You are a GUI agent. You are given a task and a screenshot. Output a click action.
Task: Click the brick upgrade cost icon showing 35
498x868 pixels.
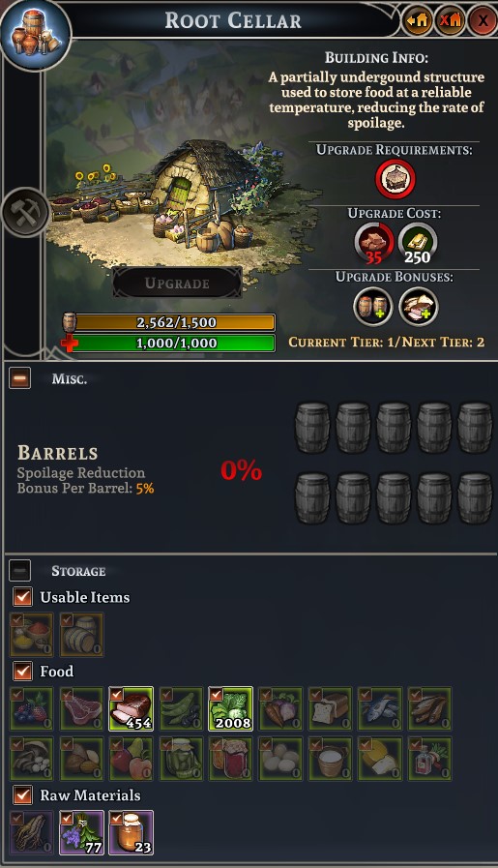tap(374, 243)
